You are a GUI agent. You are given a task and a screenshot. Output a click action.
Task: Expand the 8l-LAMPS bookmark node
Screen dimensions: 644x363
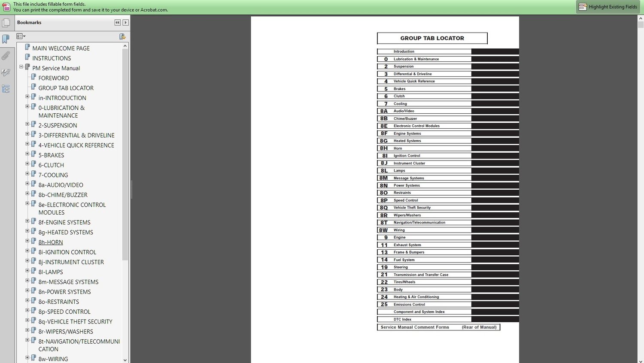[x=27, y=270]
